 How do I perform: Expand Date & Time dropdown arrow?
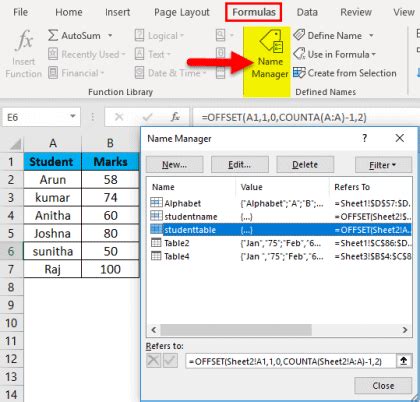pos(204,73)
